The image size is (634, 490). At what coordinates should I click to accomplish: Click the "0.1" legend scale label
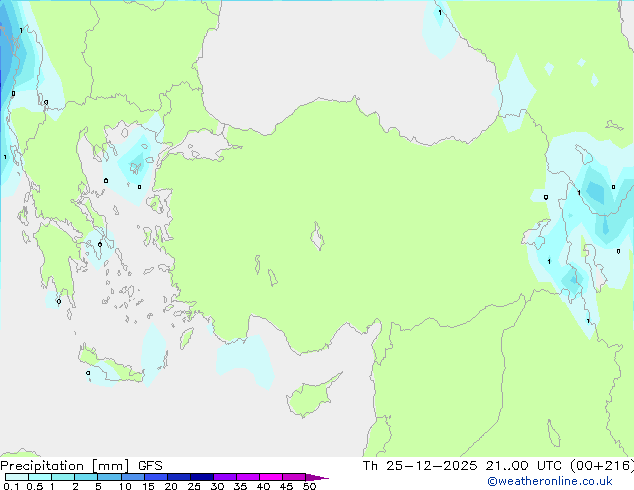tap(11, 486)
